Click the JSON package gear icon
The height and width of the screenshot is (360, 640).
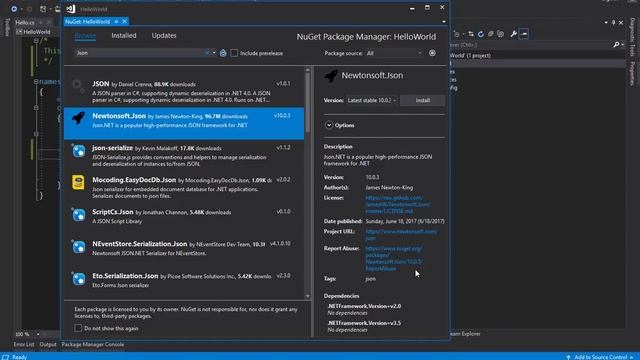point(77,86)
